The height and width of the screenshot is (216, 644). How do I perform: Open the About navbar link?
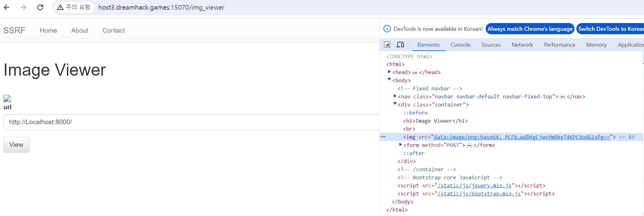[79, 31]
